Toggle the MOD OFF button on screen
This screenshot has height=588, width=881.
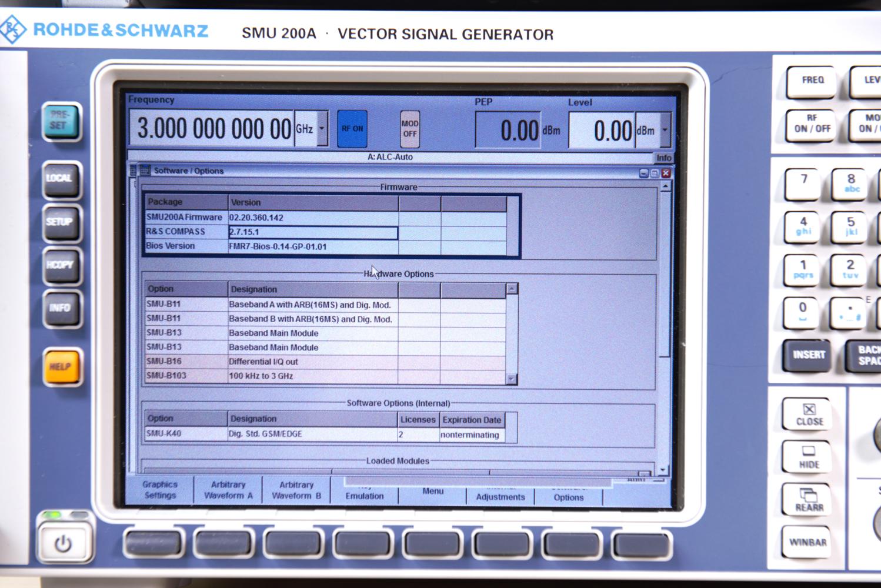click(410, 129)
